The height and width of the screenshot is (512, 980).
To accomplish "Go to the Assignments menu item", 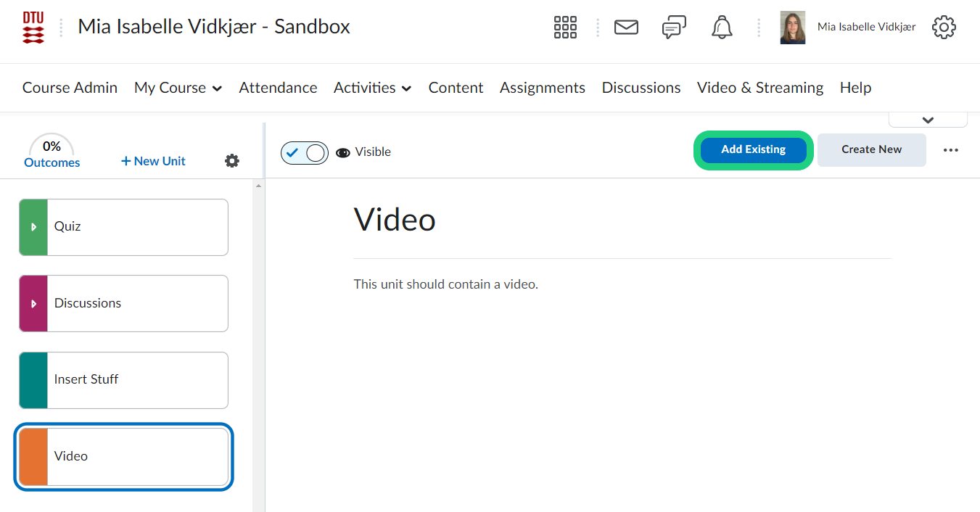I will point(542,88).
